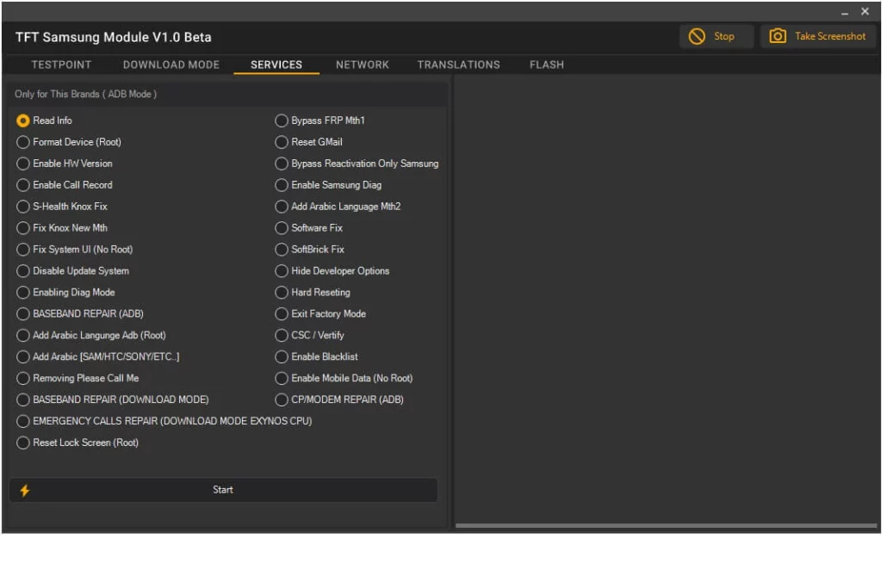Select Bypass Reactivation Only Samsung

pyautogui.click(x=357, y=163)
